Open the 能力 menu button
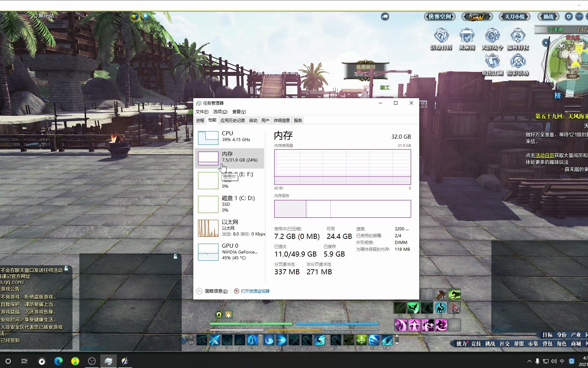Screen dimensions: 588x368 coord(461,344)
